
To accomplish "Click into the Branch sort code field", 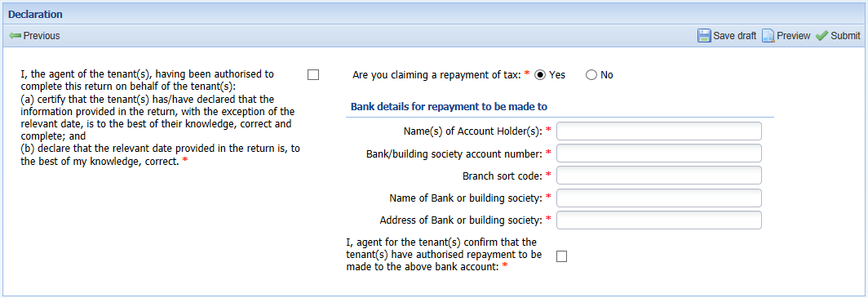I will (x=659, y=176).
